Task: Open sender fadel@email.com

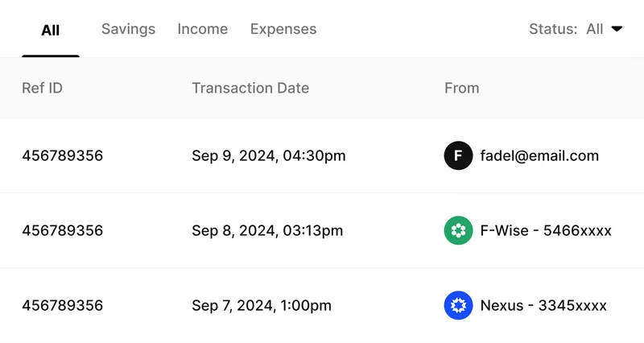Action: point(539,155)
